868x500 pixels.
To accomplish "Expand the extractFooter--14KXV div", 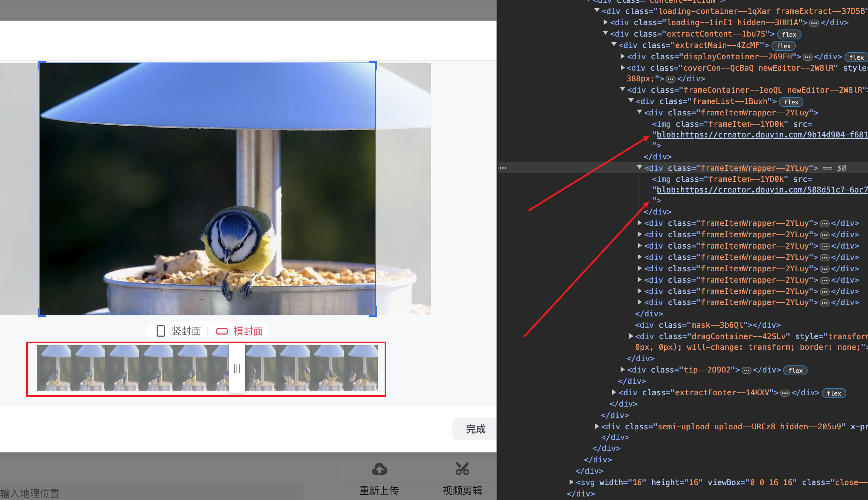I will pos(614,392).
